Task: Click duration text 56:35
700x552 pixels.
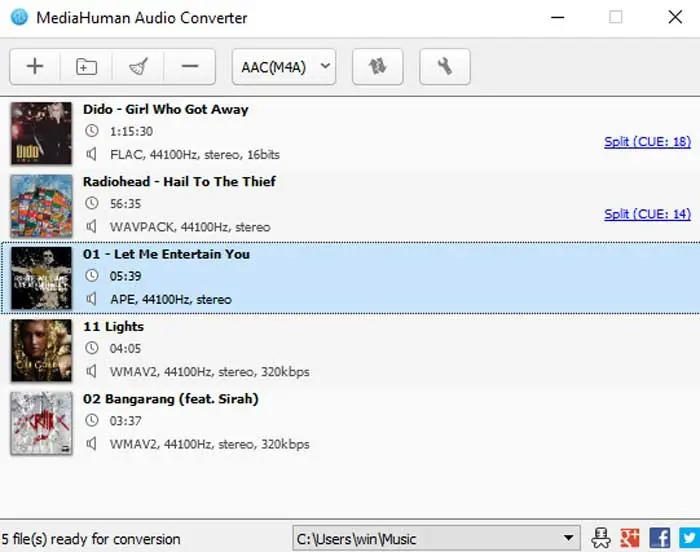Action: 125,204
